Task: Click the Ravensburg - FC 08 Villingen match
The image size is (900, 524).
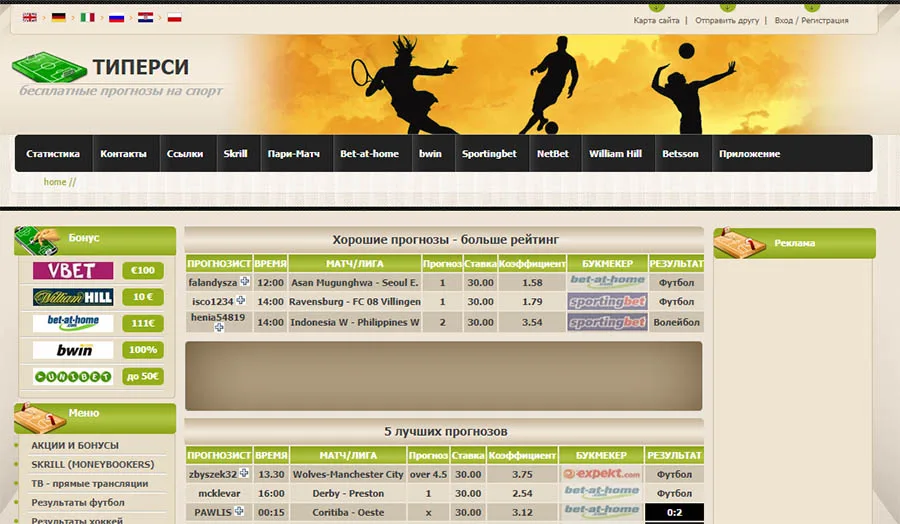Action: point(355,301)
